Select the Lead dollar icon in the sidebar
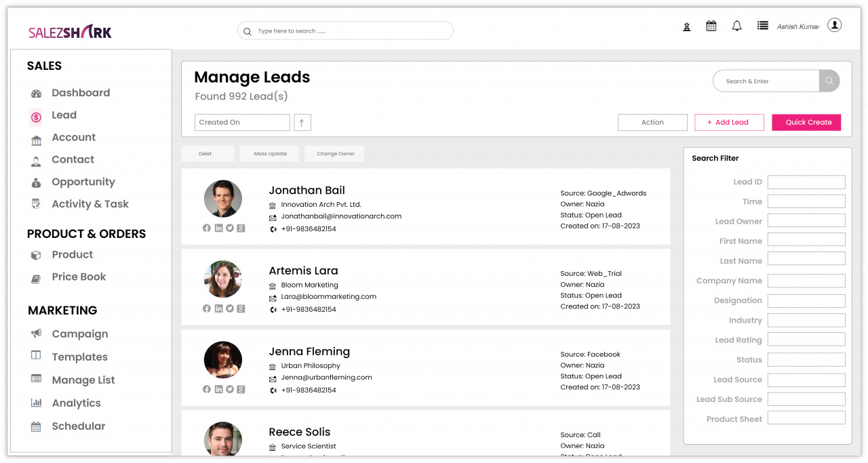Image resolution: width=868 pixels, height=463 pixels. pos(35,115)
